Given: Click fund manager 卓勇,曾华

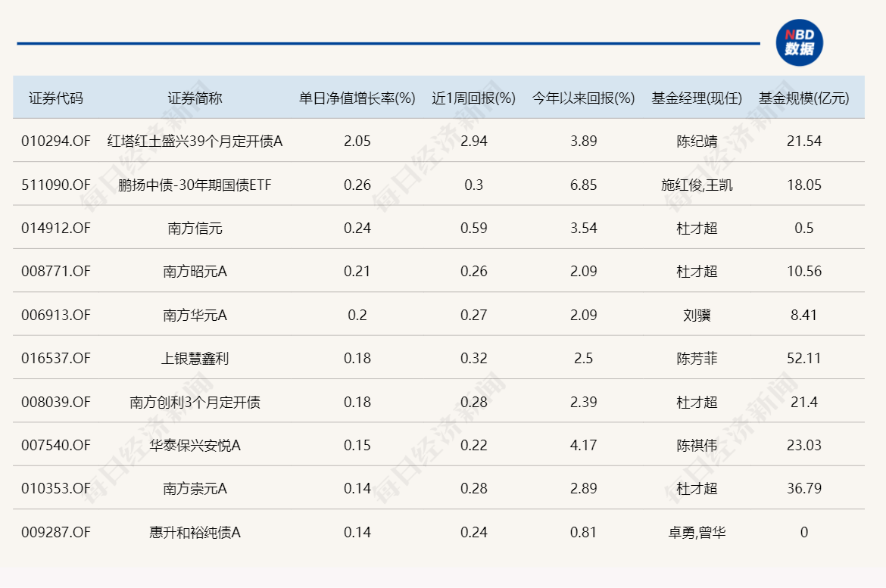Looking at the screenshot, I should click(x=697, y=532).
